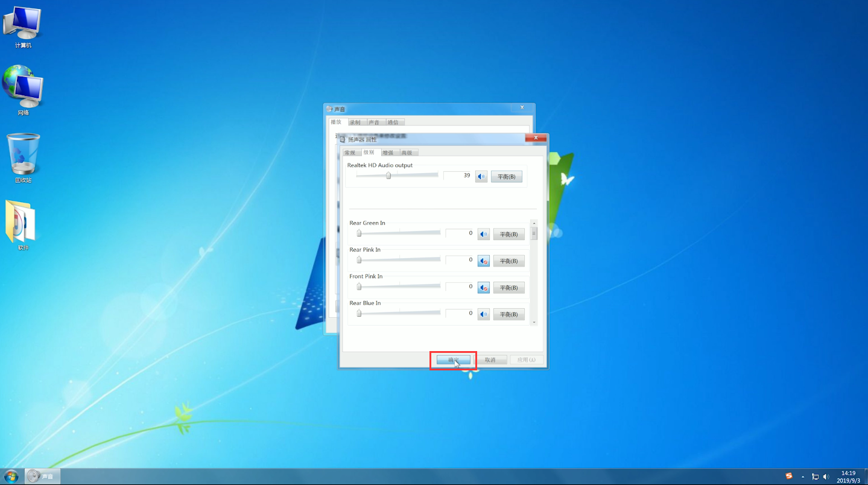
Task: Click the Front Pink In level slider
Action: point(399,287)
